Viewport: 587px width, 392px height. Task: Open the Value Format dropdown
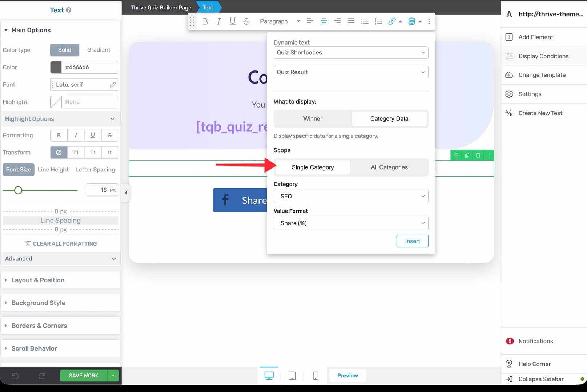(351, 223)
